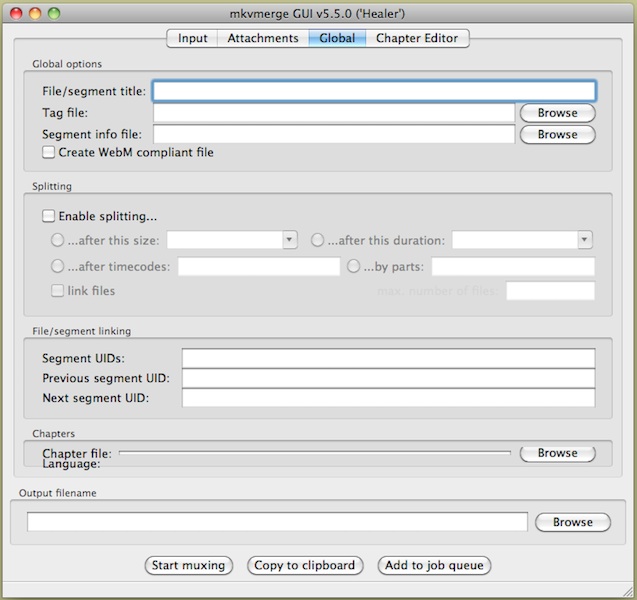The width and height of the screenshot is (637, 600).
Task: Check the link files option
Action: tap(58, 291)
